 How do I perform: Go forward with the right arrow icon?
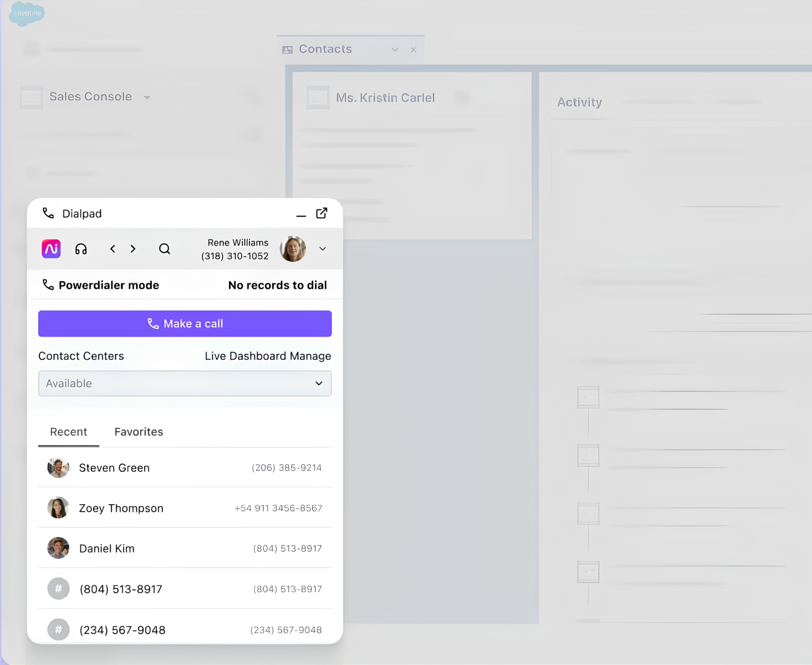click(x=133, y=249)
